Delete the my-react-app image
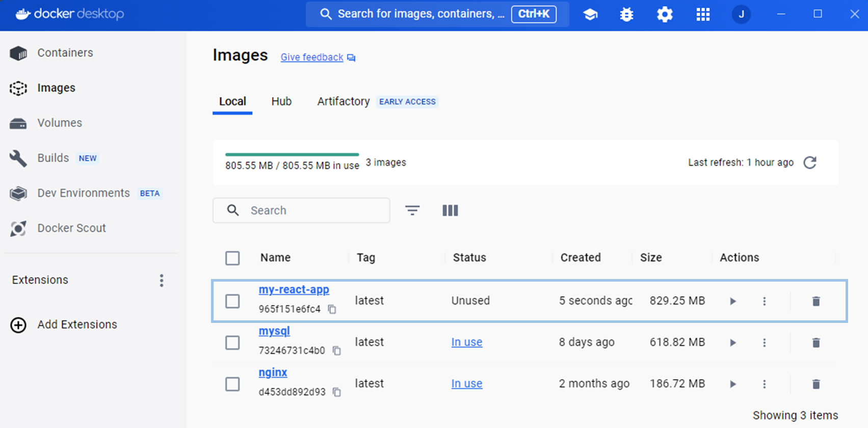 [816, 301]
